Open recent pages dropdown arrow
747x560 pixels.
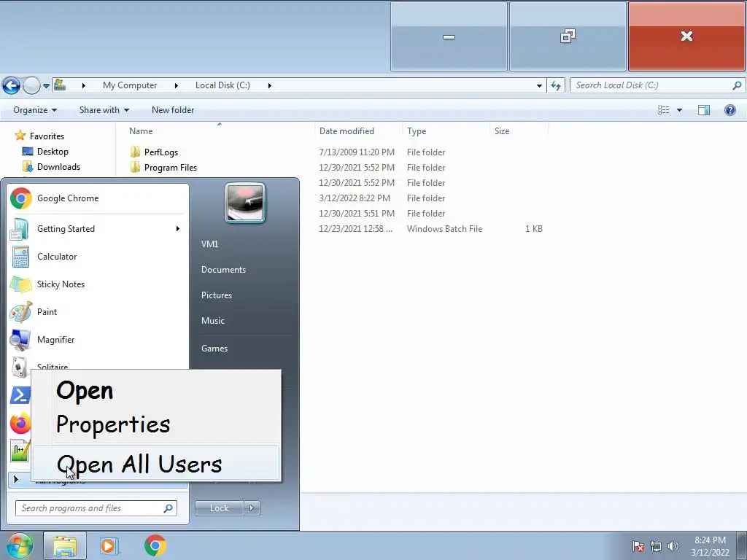pyautogui.click(x=46, y=86)
